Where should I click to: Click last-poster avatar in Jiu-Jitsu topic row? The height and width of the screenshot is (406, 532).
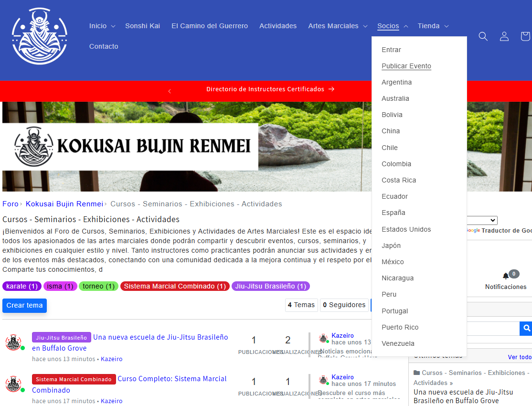coord(323,338)
